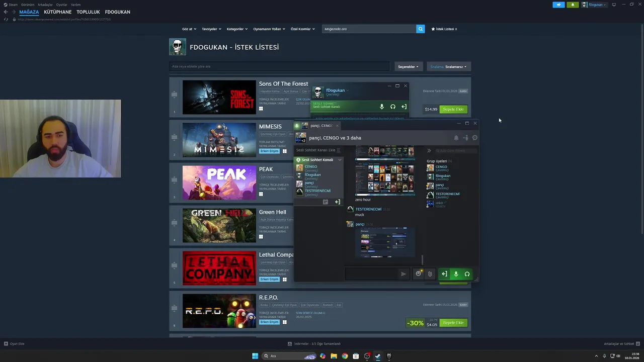Click Oyun Ekle at bottom left
This screenshot has width=644, height=362.
pos(14,344)
